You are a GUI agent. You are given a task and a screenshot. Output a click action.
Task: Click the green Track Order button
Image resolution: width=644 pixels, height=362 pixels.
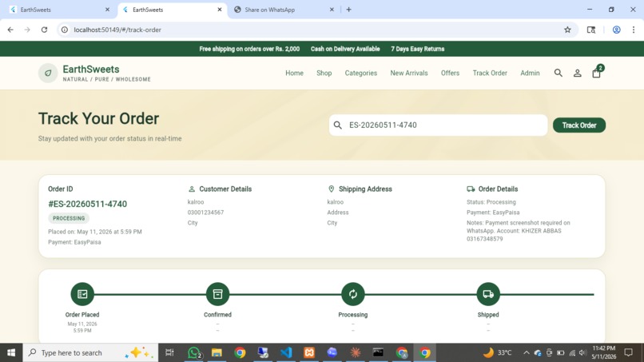click(579, 125)
